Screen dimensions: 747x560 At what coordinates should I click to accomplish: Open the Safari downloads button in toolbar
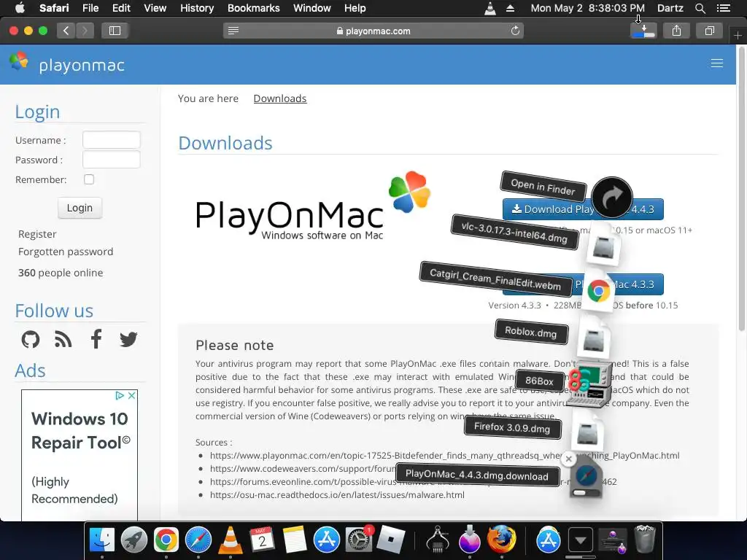coord(643,31)
